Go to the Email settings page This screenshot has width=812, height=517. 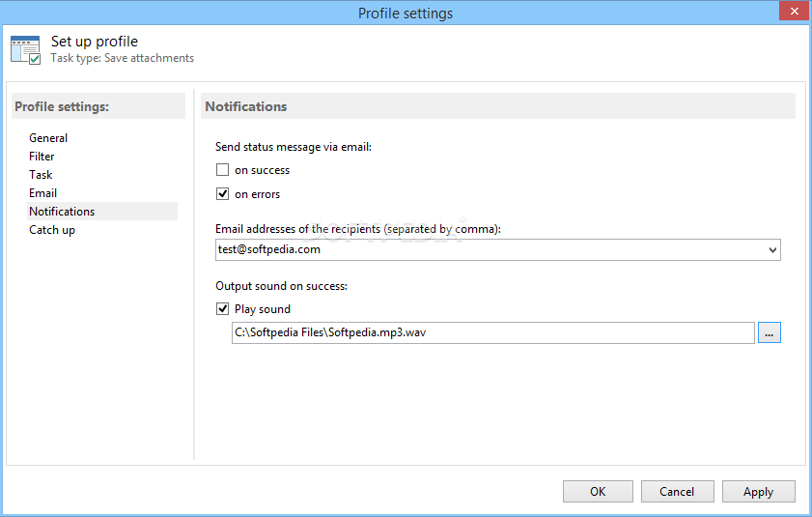point(43,193)
